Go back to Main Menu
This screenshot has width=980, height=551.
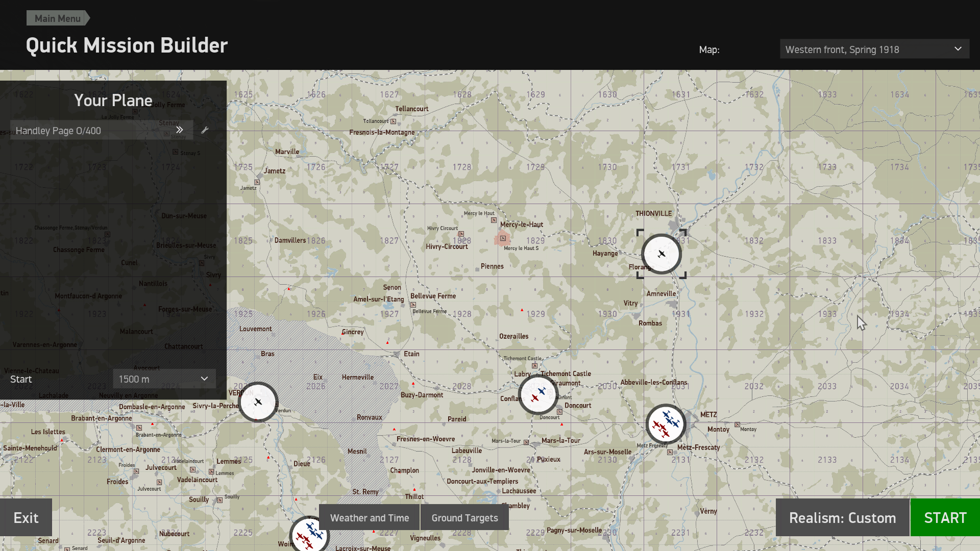(x=58, y=18)
